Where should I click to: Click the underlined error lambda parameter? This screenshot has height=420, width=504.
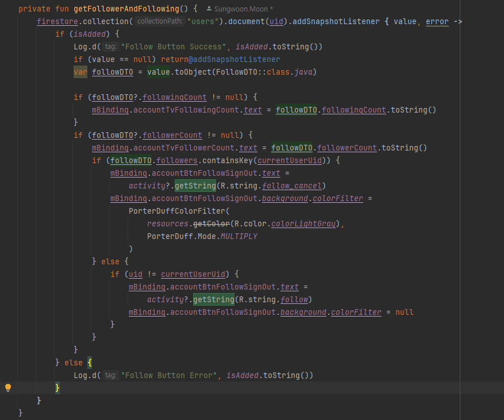437,21
